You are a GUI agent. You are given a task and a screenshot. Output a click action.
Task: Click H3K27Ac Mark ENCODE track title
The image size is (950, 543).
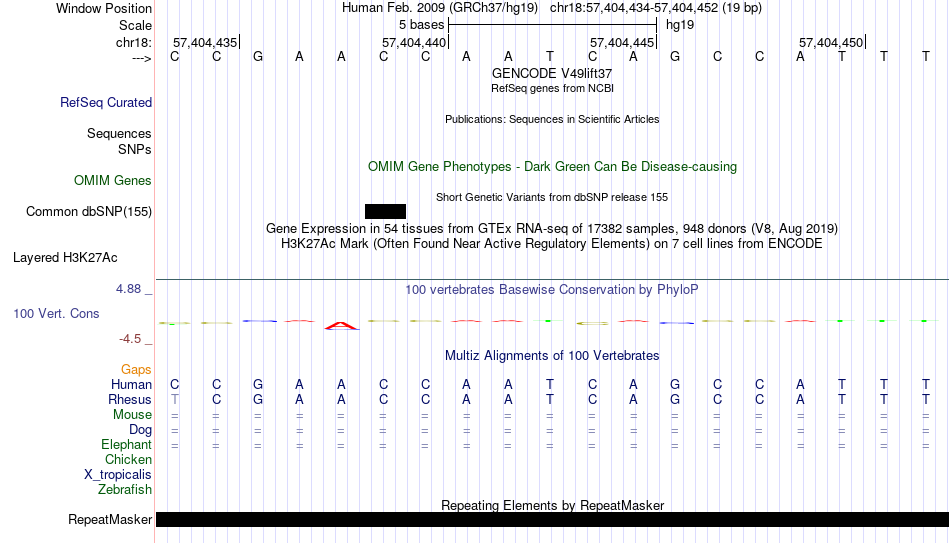coord(552,244)
